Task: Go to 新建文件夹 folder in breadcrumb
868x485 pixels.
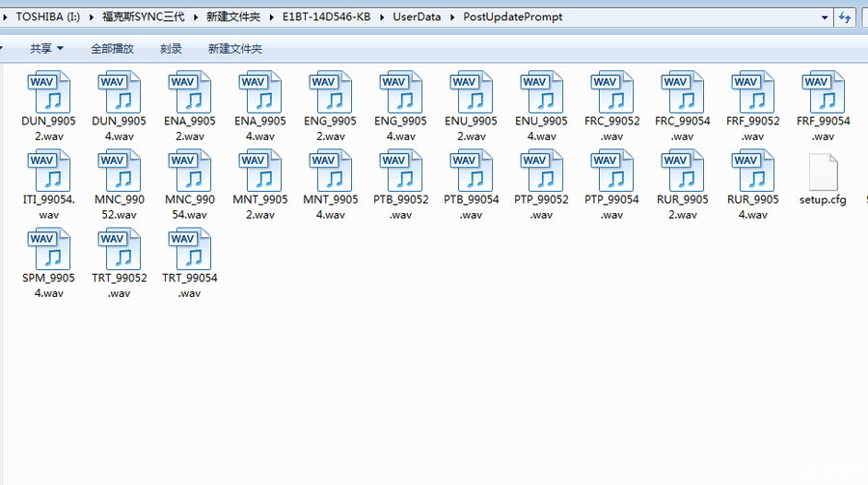Action: pyautogui.click(x=233, y=16)
